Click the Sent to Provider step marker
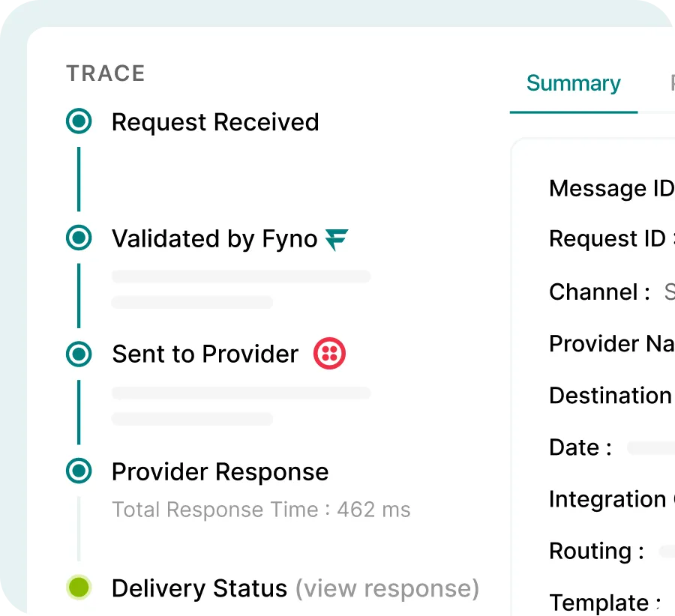 coord(79,354)
